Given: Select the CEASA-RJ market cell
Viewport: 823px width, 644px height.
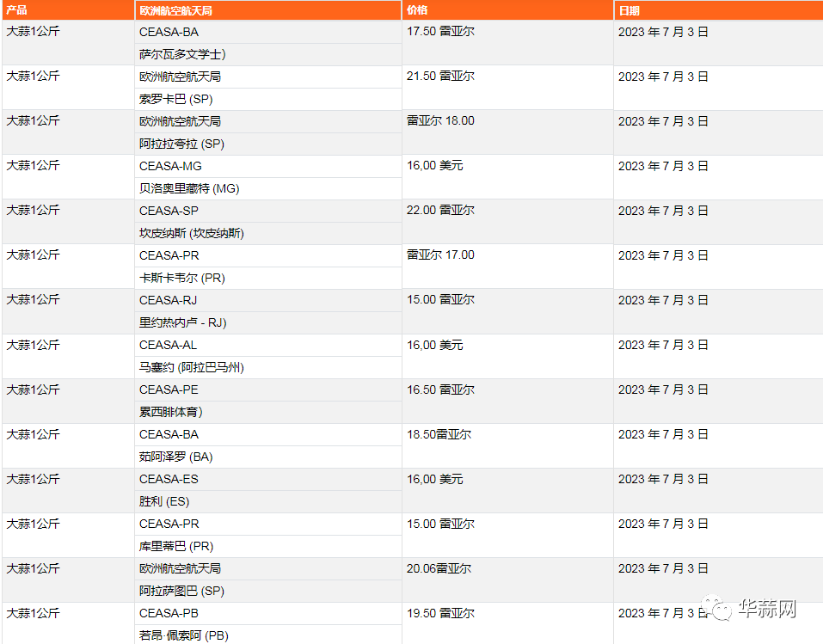Looking at the screenshot, I should coord(268,300).
